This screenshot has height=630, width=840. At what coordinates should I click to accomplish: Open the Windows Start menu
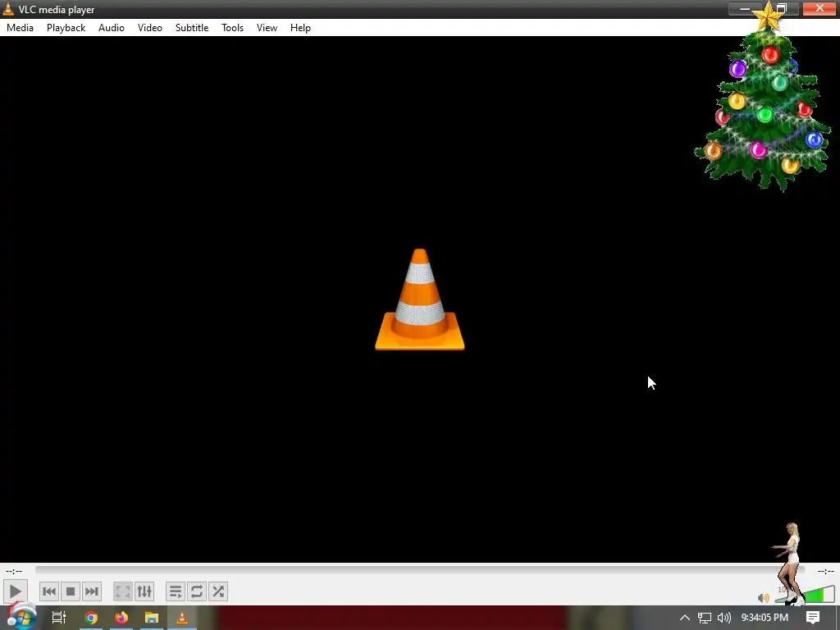[21, 617]
